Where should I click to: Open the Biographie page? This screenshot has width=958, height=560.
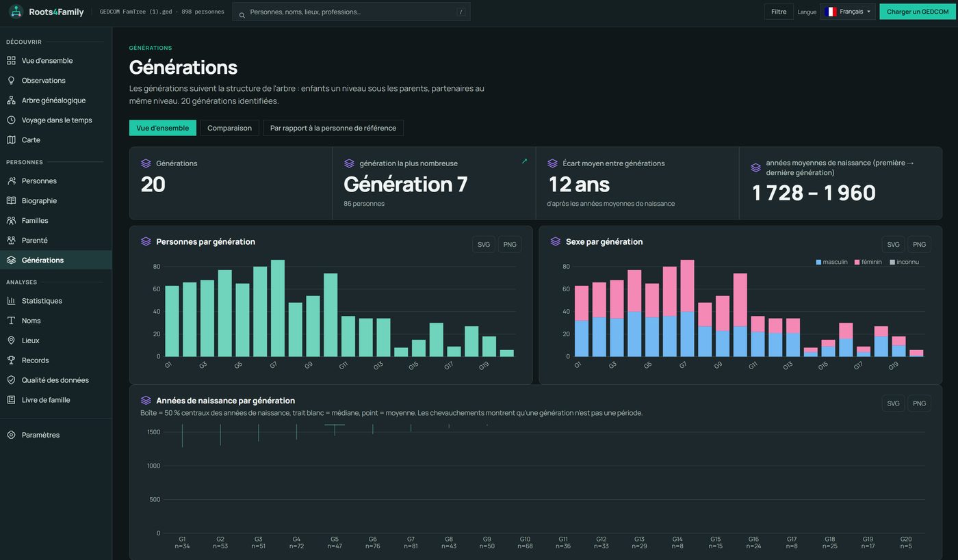click(x=55, y=201)
